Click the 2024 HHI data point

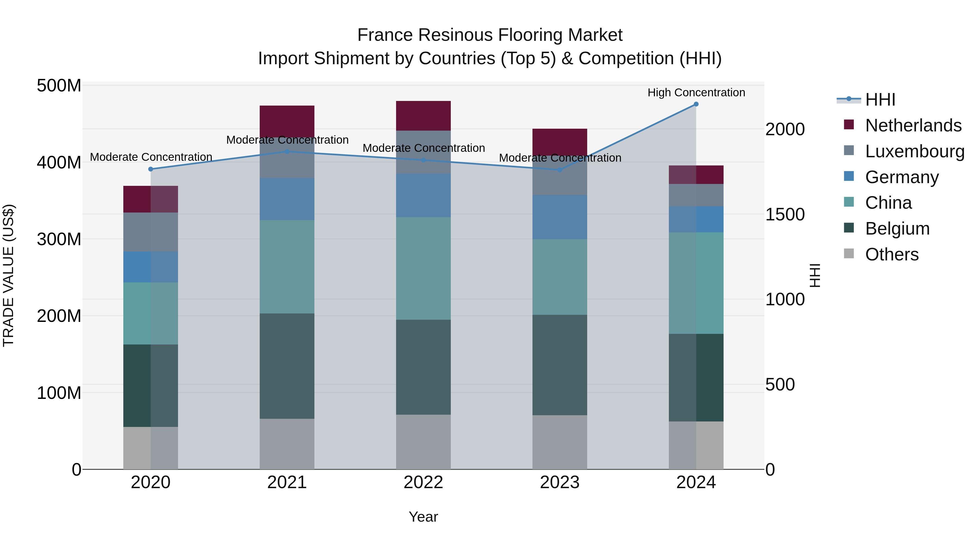[x=696, y=104]
